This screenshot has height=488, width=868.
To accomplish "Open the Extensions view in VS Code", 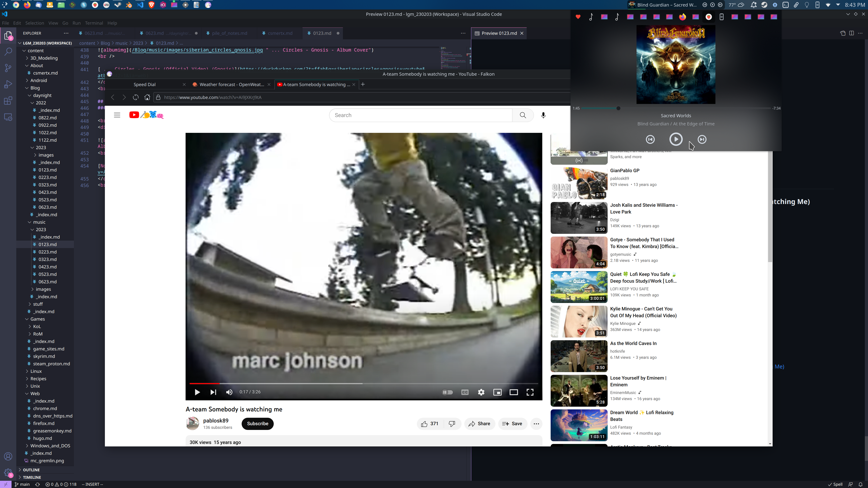I will (x=8, y=100).
